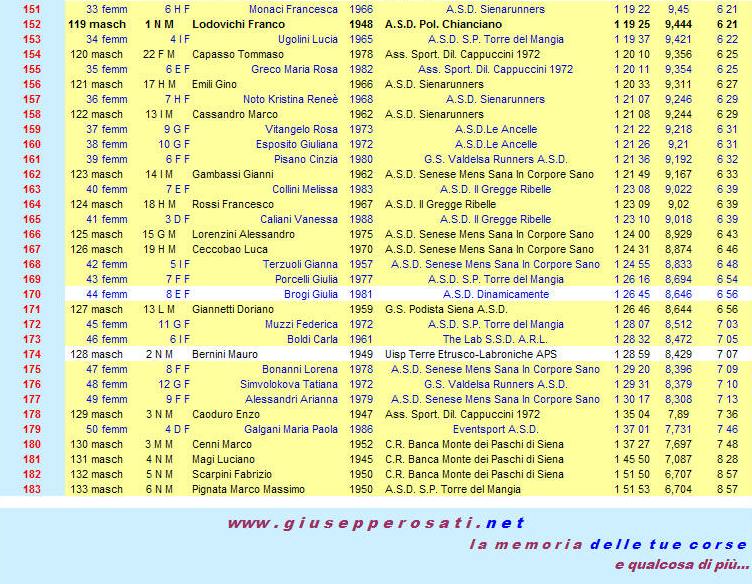Image resolution: width=752 pixels, height=584 pixels.
Task: Click Lorenzini Alessandro name
Action: (243, 234)
